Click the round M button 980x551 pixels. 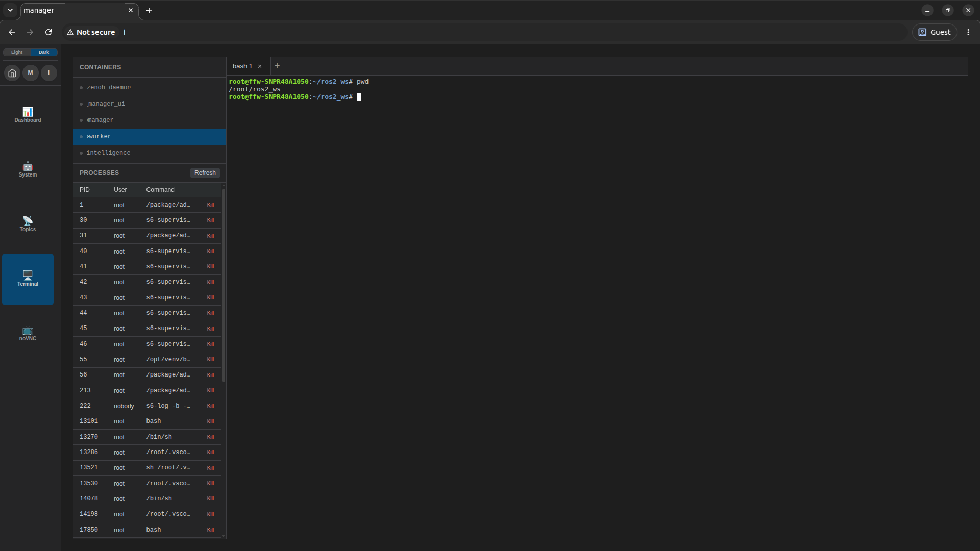31,73
